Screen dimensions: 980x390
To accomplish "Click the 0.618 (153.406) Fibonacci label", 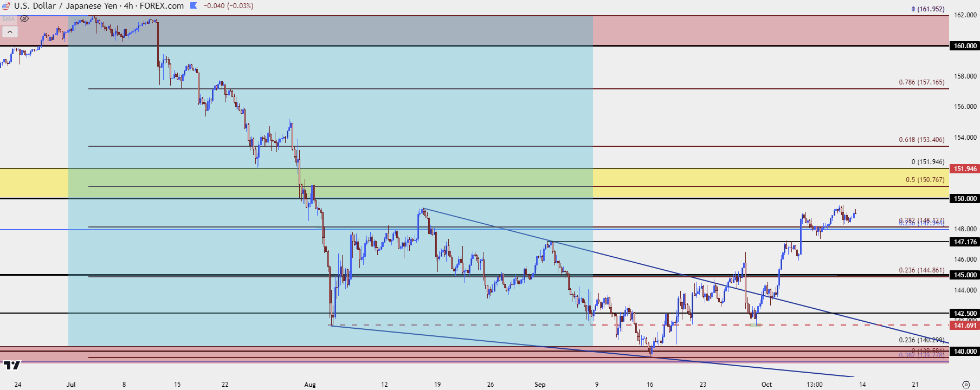I will [x=921, y=140].
